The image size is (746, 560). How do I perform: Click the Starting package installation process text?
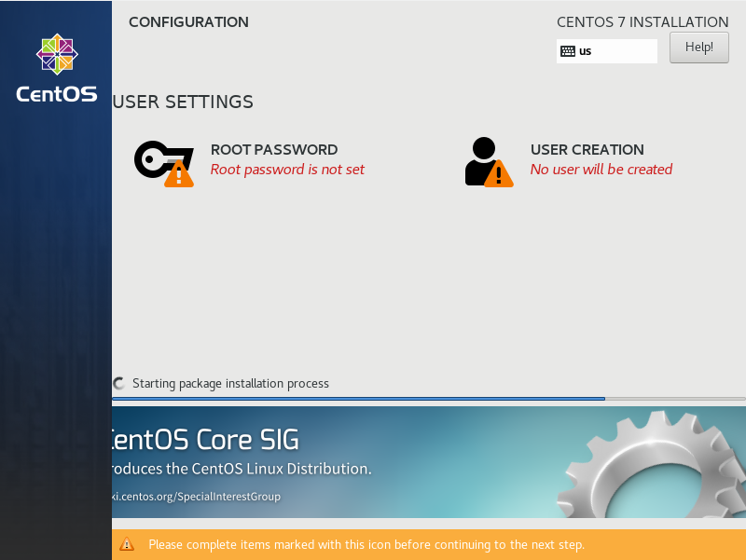point(232,383)
